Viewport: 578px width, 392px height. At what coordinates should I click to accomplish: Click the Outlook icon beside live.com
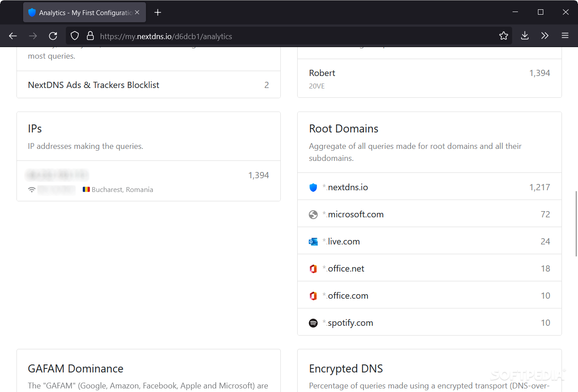(313, 242)
